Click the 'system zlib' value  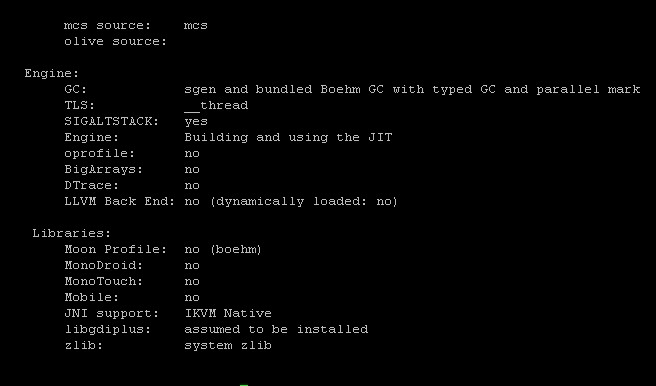tap(228, 345)
